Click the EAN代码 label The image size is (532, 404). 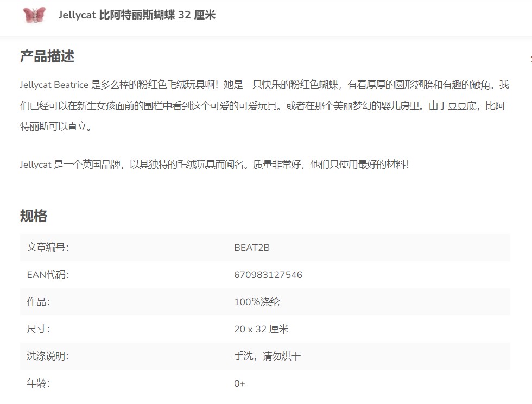tap(48, 275)
